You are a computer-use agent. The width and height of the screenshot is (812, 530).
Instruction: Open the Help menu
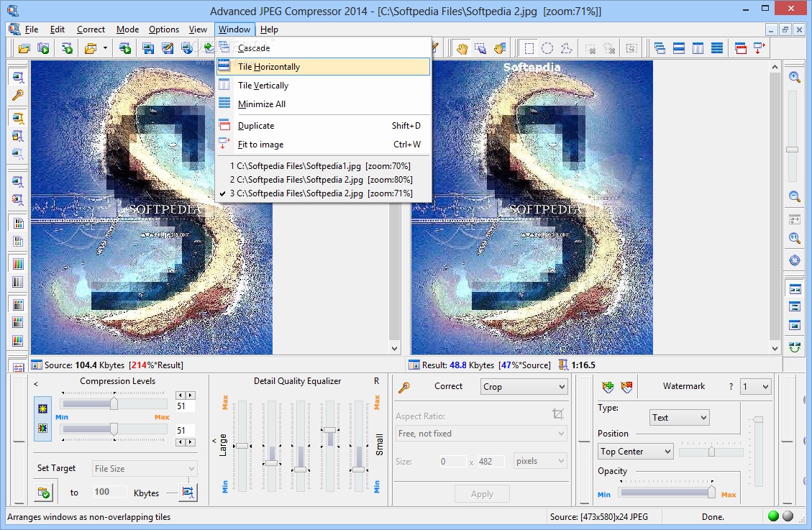(x=269, y=29)
